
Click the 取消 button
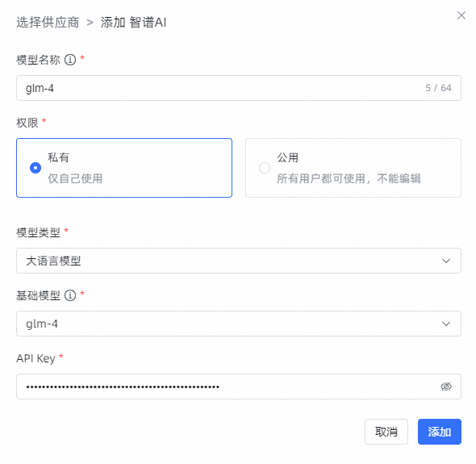click(386, 432)
